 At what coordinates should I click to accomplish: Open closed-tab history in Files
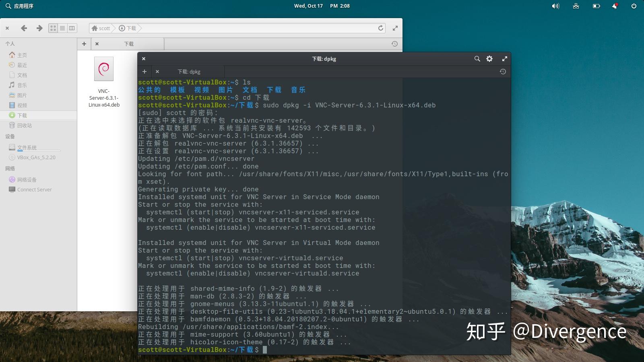pyautogui.click(x=394, y=44)
